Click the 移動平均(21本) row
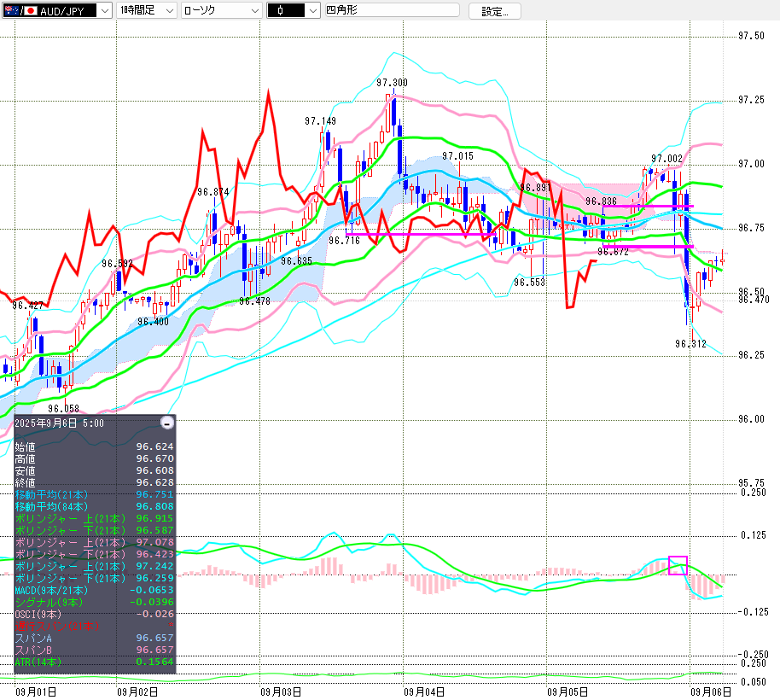Screen dimensions: 780x700 click(95, 494)
